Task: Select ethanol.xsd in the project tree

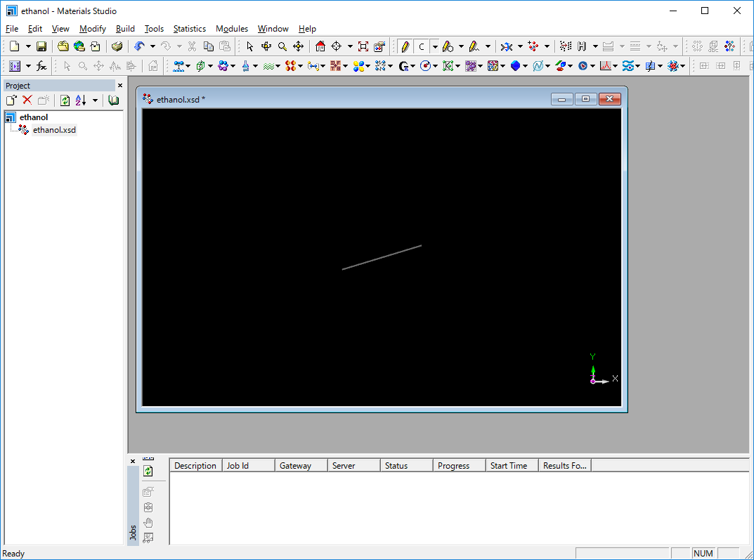Action: click(x=54, y=130)
